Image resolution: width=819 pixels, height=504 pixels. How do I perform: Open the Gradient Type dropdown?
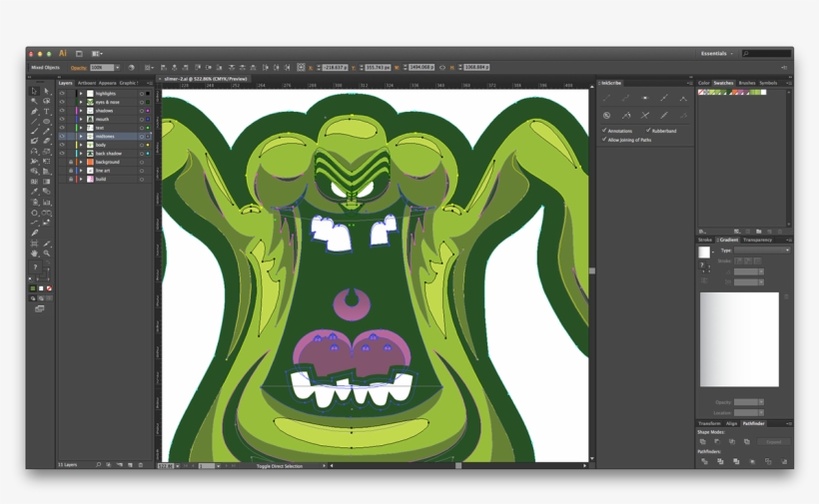click(762, 251)
